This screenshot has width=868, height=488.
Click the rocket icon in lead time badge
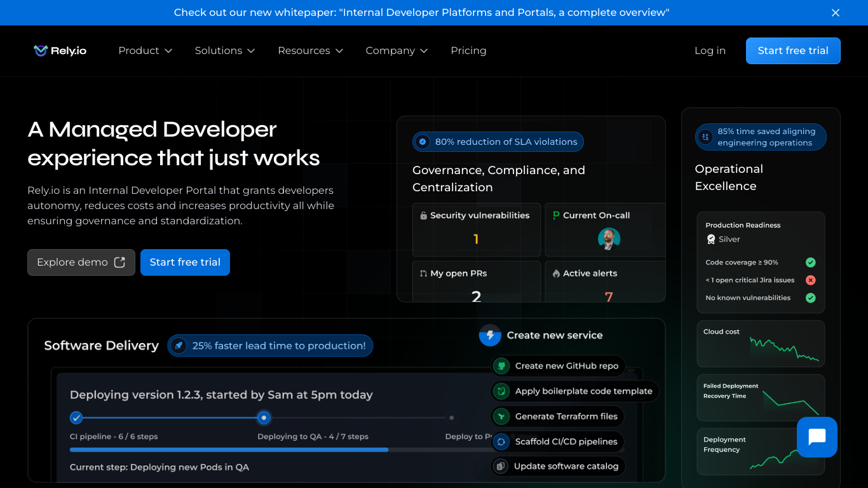(179, 346)
